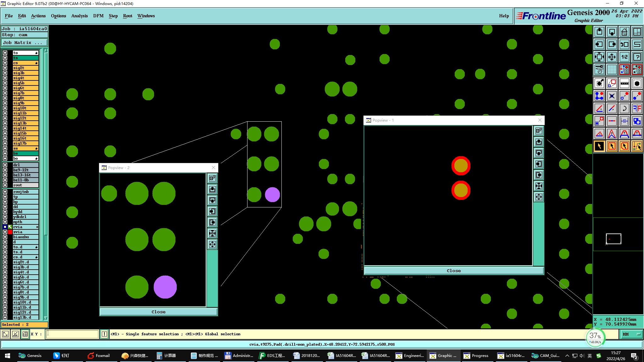Open the measure ruler tool
This screenshot has height=362, width=644.
(624, 83)
